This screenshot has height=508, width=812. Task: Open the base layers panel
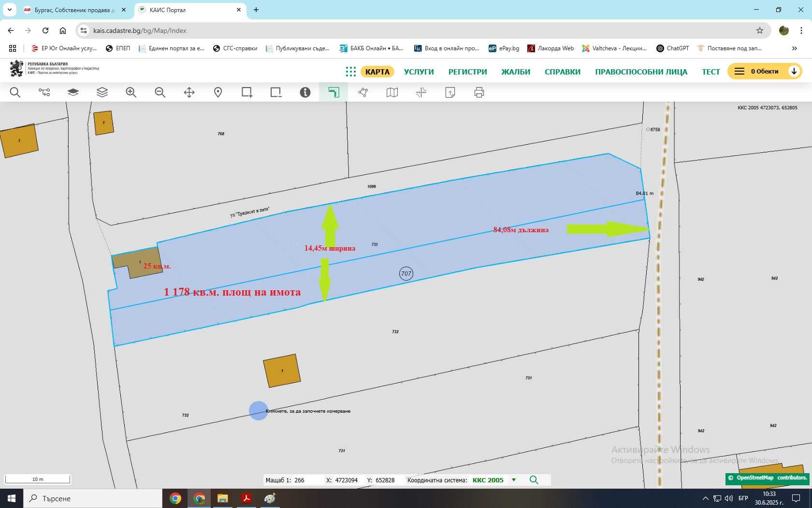coord(73,92)
